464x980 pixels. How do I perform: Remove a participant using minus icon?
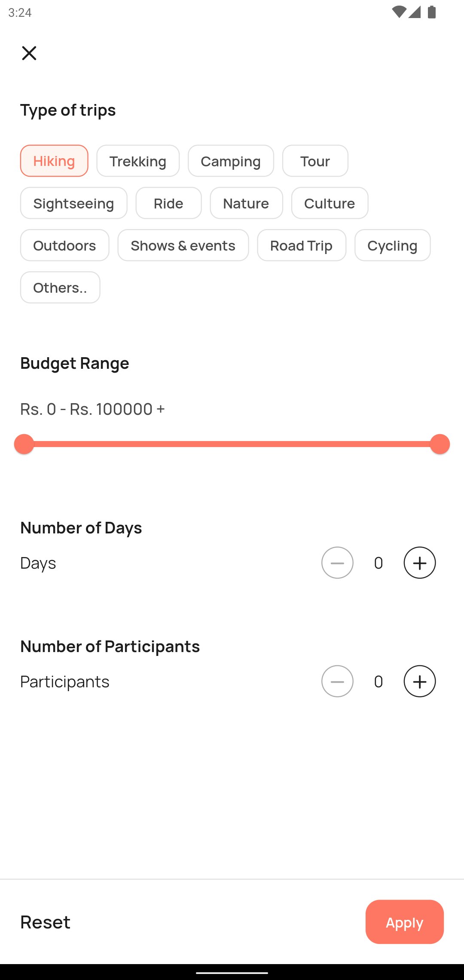[337, 681]
